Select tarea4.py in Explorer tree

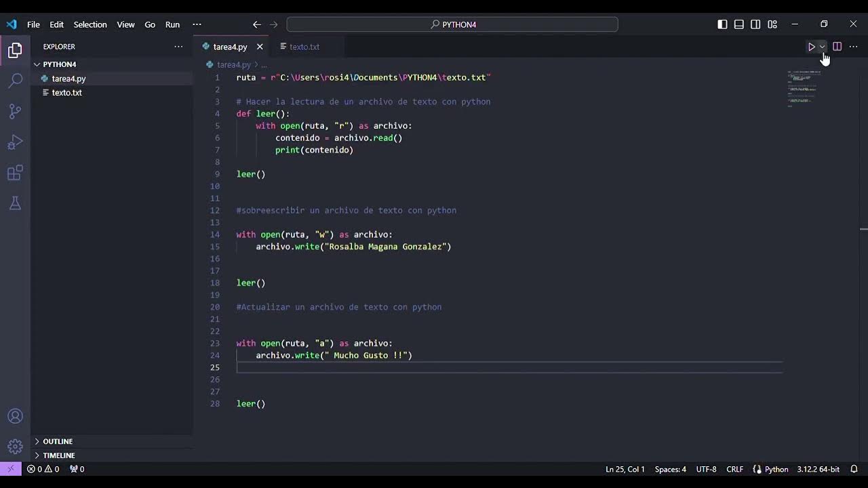[x=112, y=79]
